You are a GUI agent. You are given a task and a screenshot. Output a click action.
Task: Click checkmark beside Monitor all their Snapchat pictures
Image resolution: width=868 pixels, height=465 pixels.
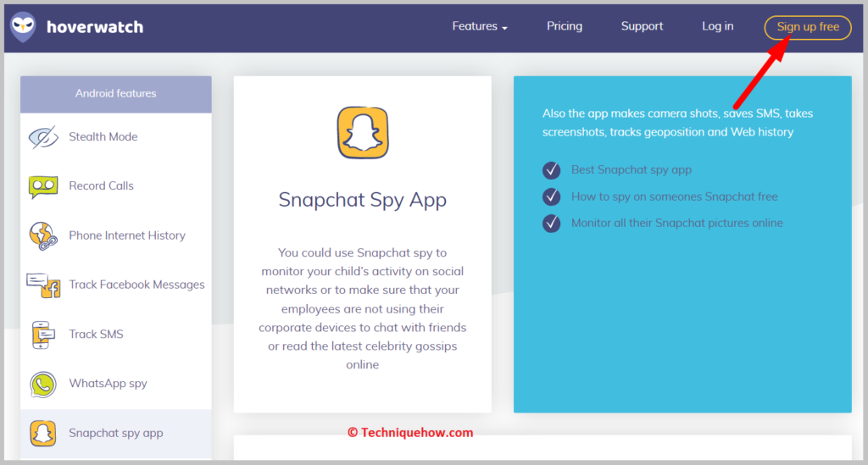pos(551,224)
